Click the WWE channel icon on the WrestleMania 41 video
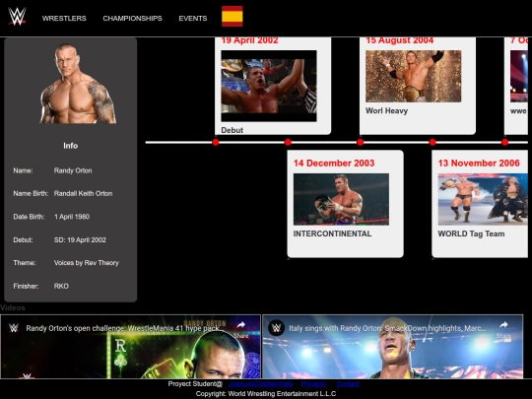The image size is (532, 399). click(14, 328)
